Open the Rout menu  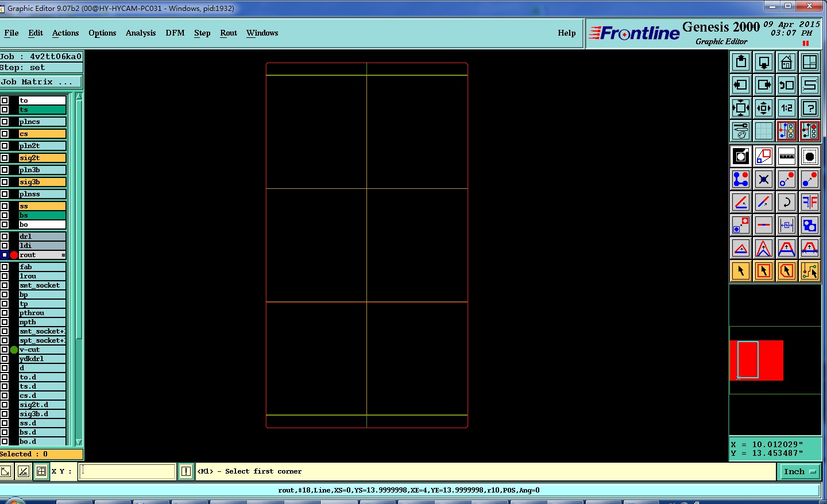tap(229, 33)
